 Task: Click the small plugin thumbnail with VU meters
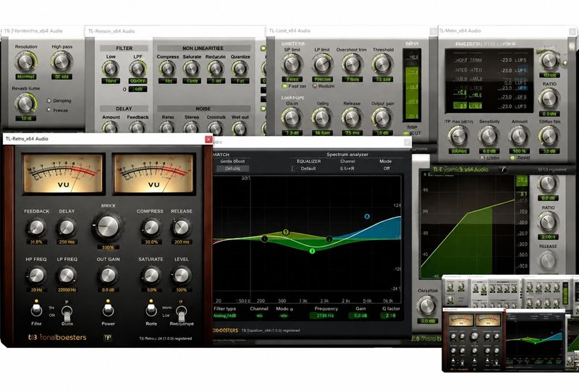click(474, 340)
